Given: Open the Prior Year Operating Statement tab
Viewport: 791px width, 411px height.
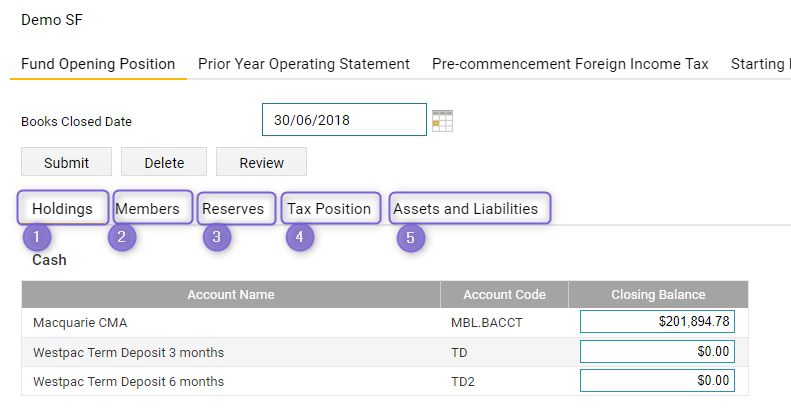Looking at the screenshot, I should [x=304, y=64].
